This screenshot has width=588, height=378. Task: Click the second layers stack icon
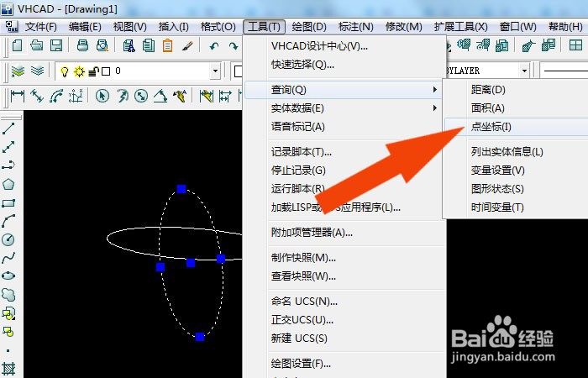click(37, 71)
